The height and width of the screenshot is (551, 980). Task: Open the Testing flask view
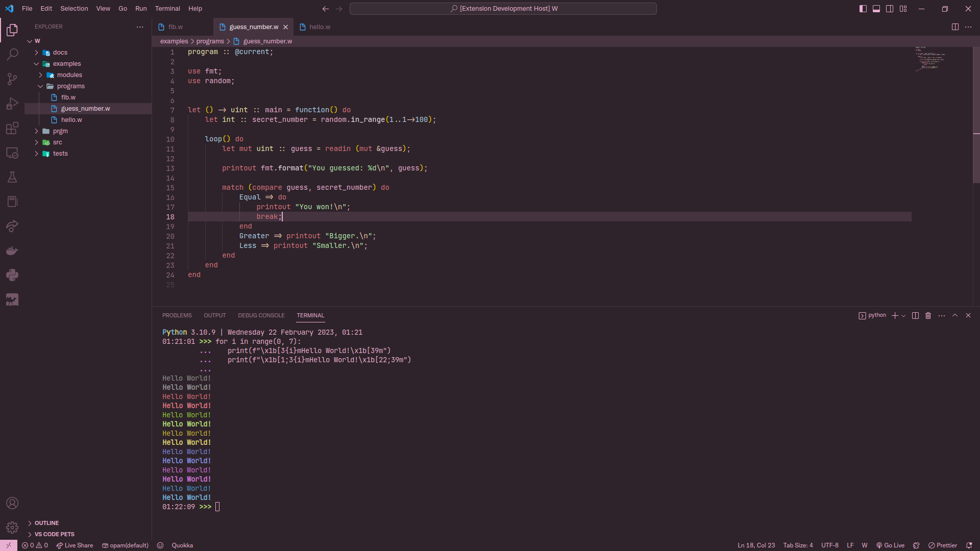point(12,177)
